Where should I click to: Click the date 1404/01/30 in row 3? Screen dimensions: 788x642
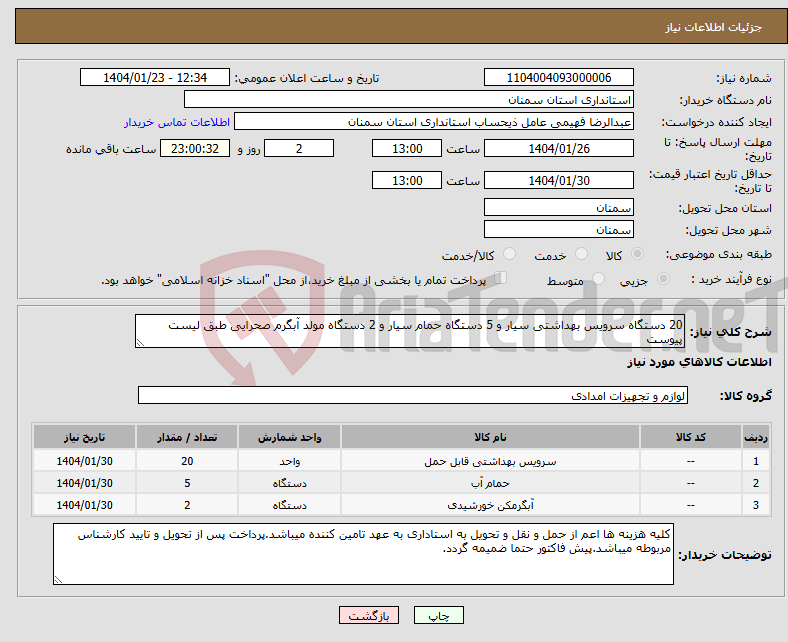pos(84,505)
